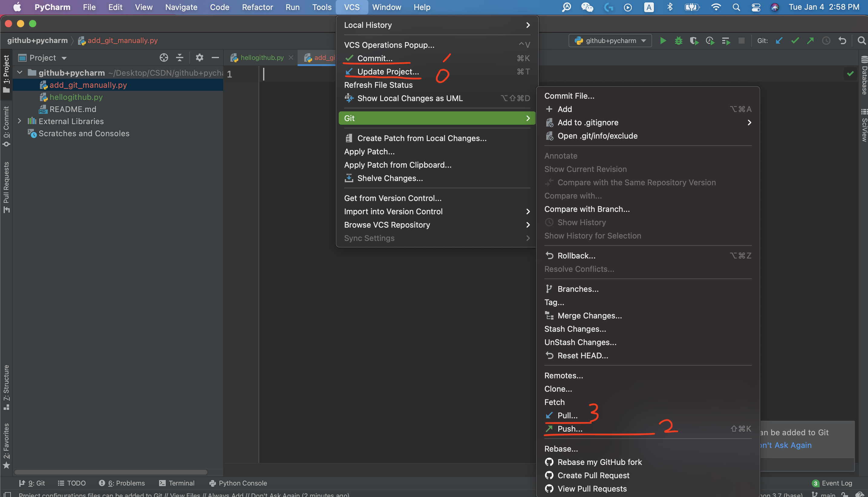
Task: Click the Git commit green checkmark icon
Action: [795, 41]
